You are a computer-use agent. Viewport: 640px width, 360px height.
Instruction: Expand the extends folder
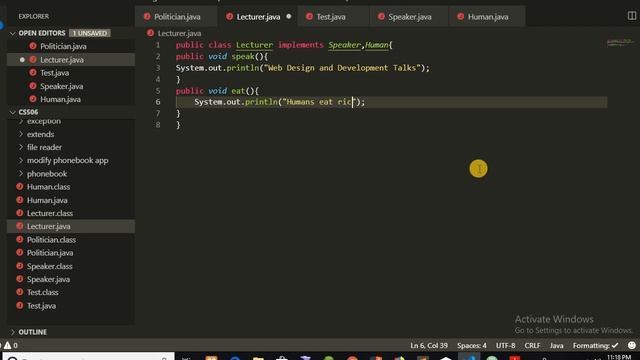pos(40,134)
